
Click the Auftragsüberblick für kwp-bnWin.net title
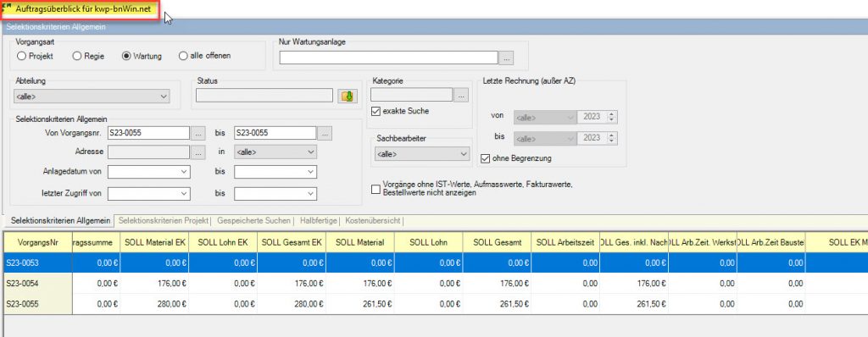[83, 9]
